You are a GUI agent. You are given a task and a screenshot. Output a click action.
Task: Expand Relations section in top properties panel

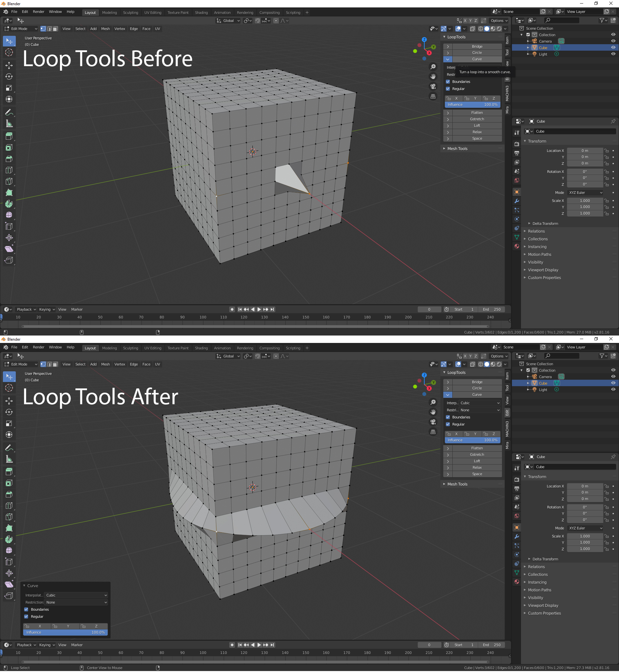pyautogui.click(x=536, y=231)
